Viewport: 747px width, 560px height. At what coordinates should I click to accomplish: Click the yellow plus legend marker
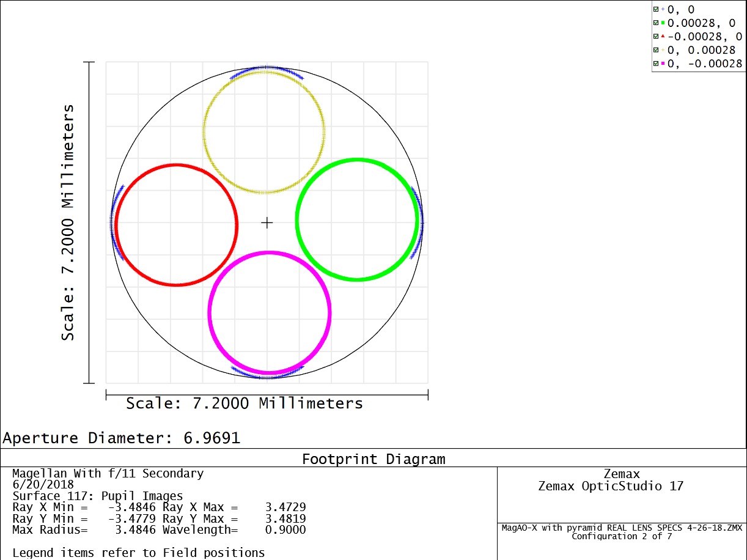pyautogui.click(x=663, y=50)
